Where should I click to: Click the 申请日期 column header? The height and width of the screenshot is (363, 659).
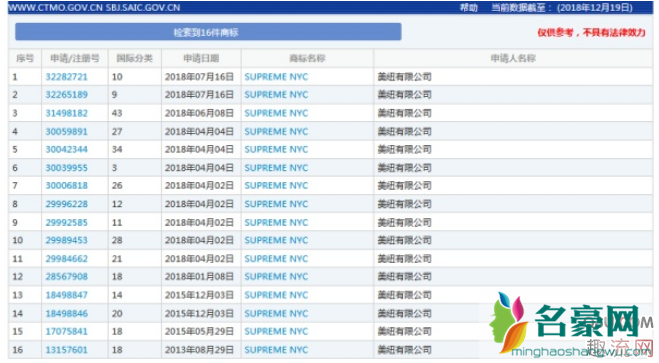(x=201, y=58)
